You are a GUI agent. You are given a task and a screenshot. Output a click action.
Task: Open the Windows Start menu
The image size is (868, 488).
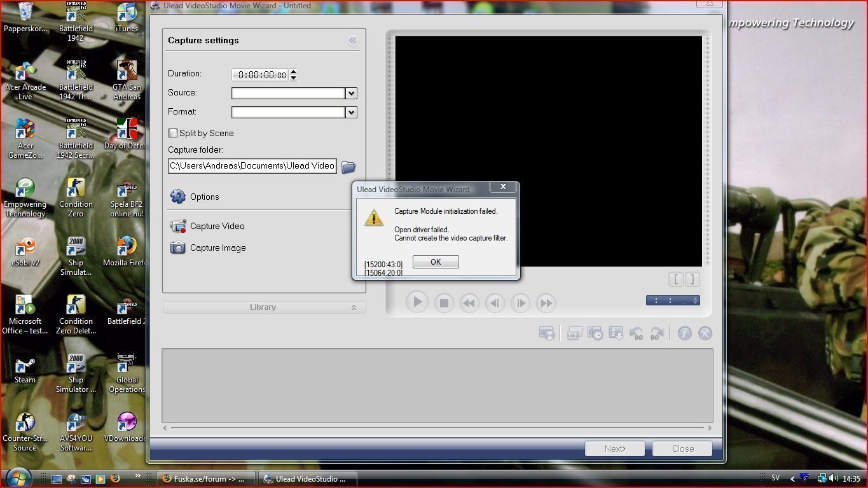click(18, 477)
